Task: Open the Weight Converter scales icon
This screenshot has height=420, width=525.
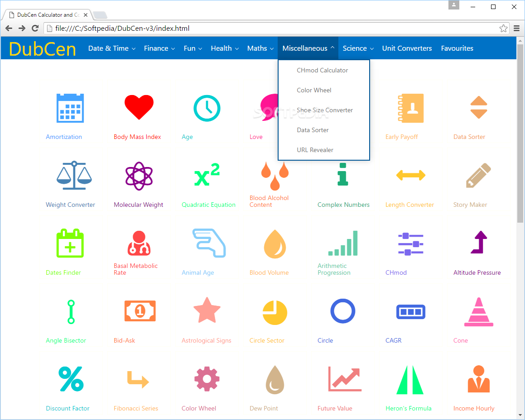Action: tap(74, 175)
